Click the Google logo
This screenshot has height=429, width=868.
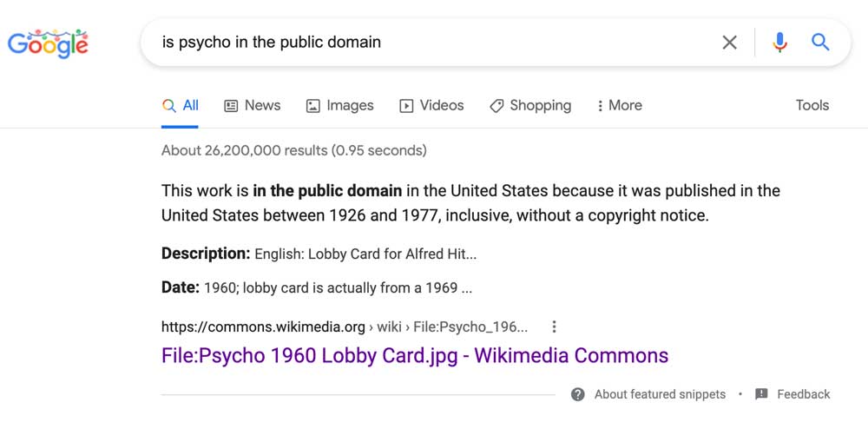point(48,43)
